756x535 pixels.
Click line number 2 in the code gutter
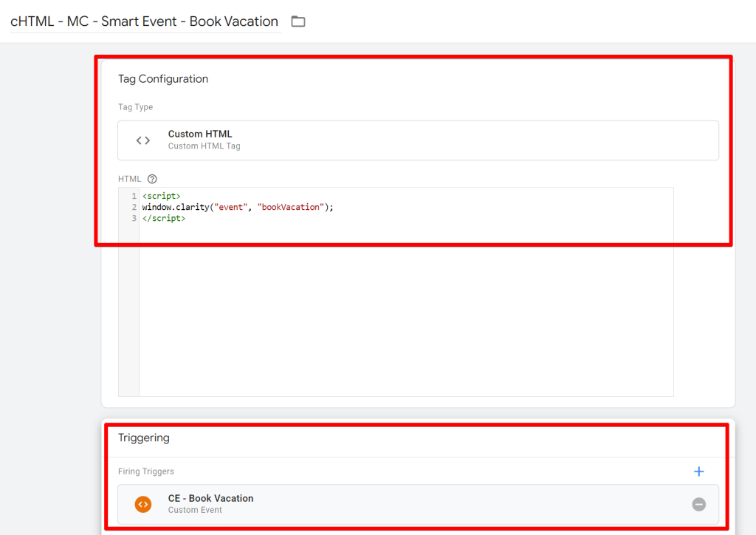click(134, 207)
